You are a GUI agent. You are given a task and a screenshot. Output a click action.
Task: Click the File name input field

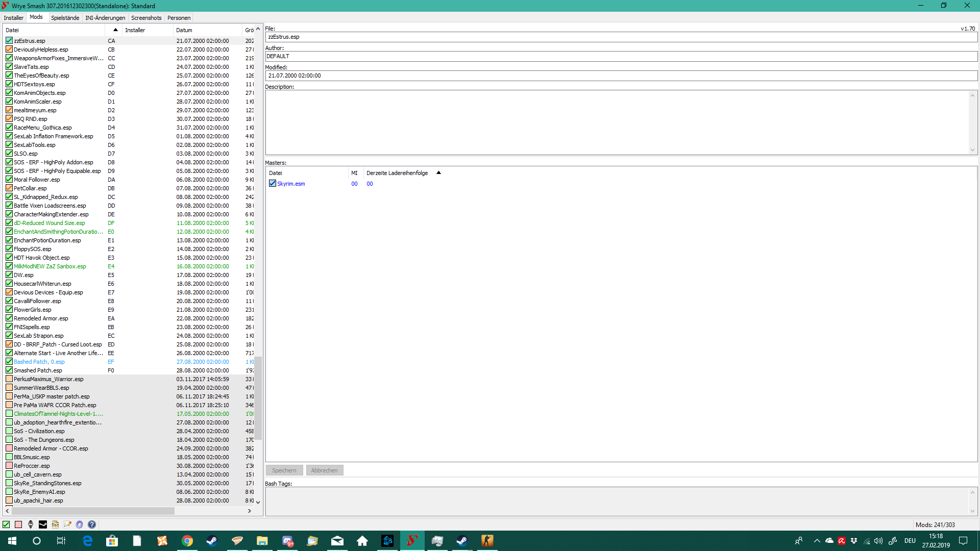coord(621,37)
